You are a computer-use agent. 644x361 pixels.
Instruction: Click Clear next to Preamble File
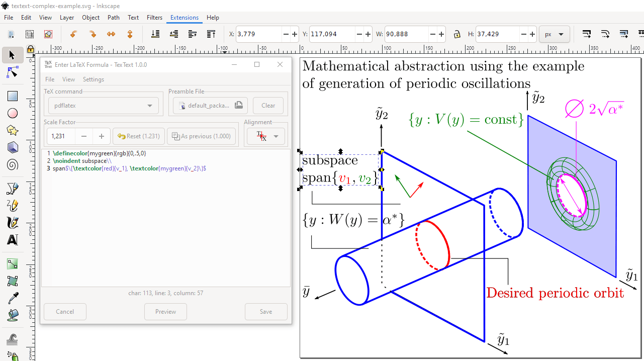[268, 105]
